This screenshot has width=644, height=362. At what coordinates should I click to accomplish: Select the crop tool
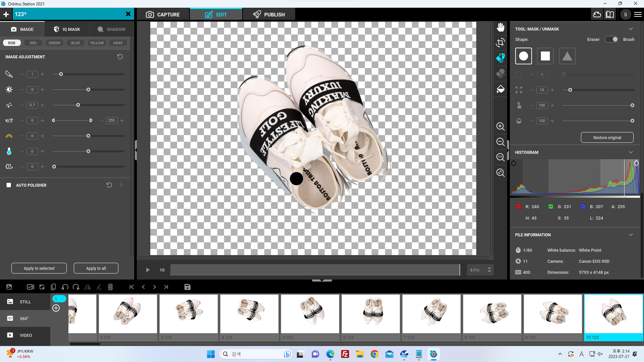pos(500,43)
